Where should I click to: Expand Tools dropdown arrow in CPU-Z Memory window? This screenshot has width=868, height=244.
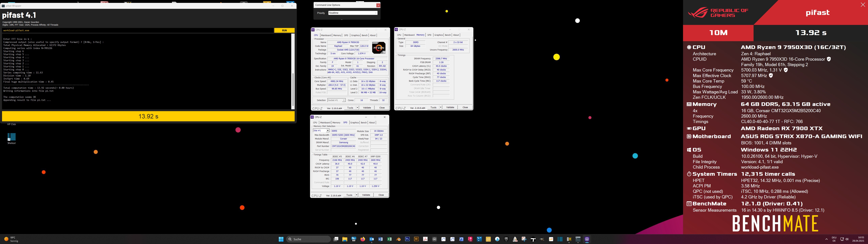[x=440, y=107]
